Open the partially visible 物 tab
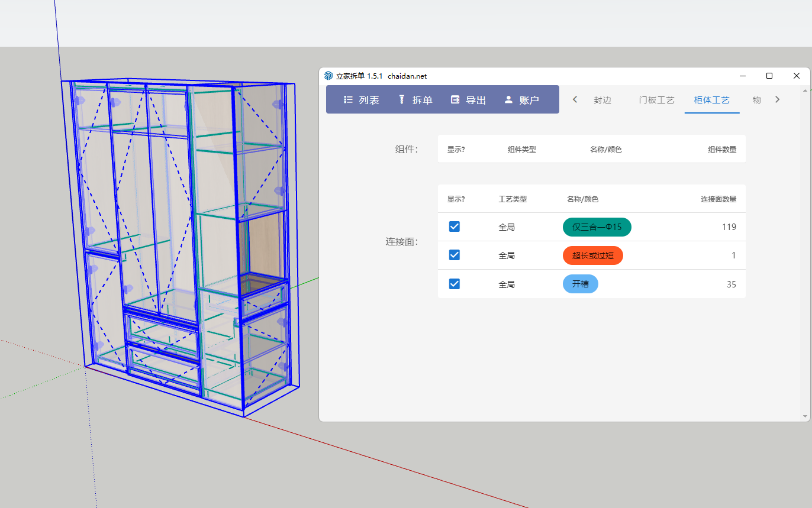Viewport: 812px width, 508px height. click(756, 100)
